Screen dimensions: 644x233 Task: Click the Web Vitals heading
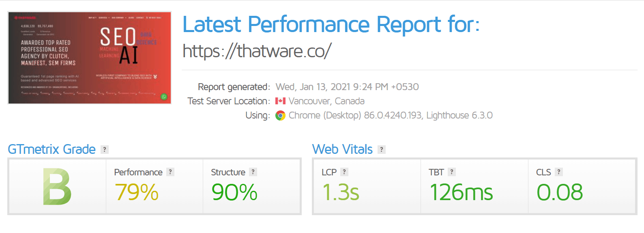pos(342,149)
